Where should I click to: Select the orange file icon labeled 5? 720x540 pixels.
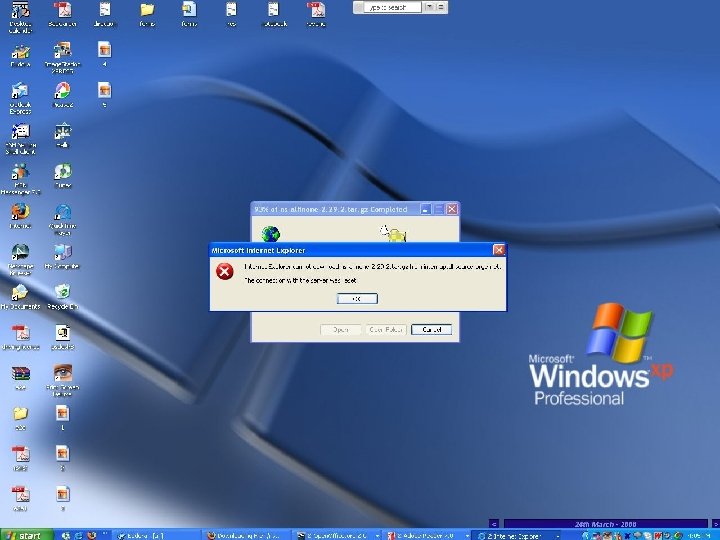pos(105,91)
